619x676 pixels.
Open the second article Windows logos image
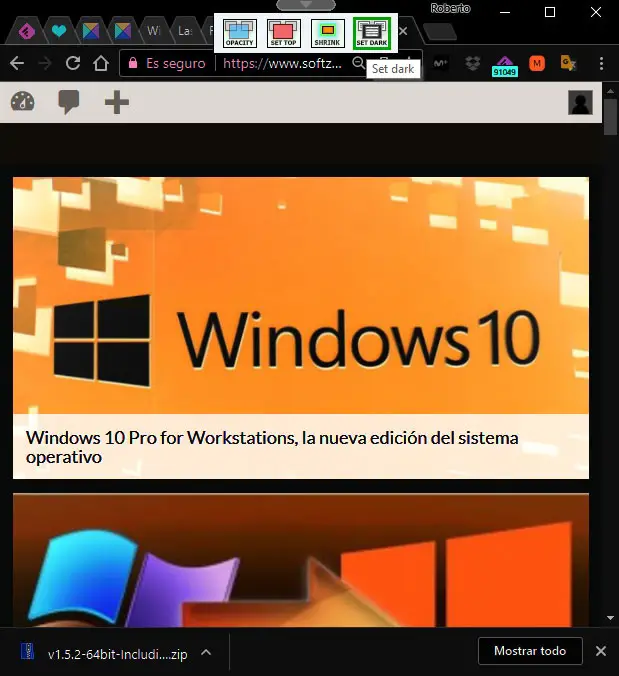click(301, 560)
